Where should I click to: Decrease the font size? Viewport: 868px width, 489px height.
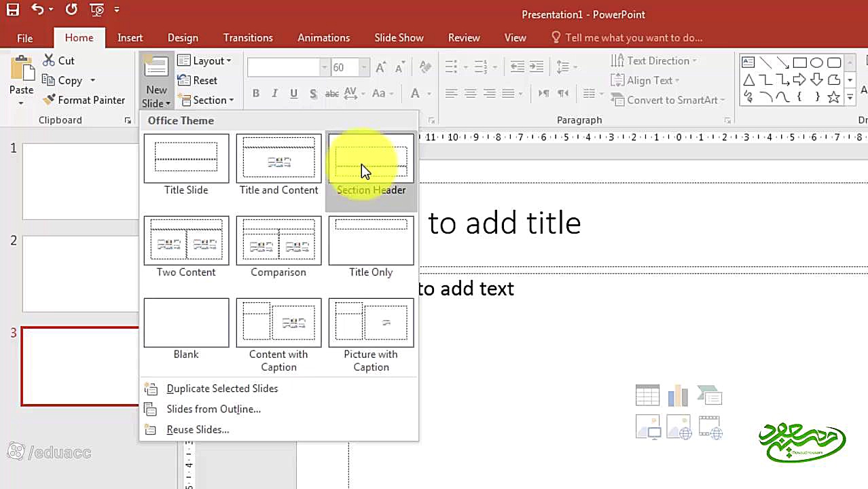tap(398, 67)
